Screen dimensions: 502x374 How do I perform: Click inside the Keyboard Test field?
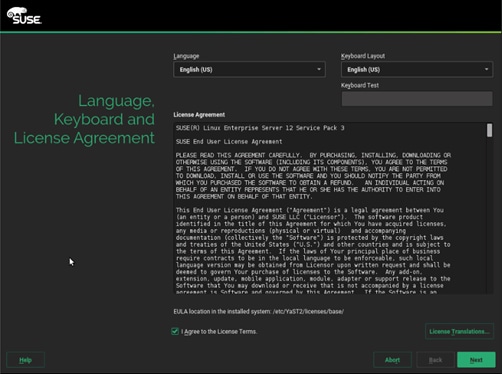pos(417,99)
